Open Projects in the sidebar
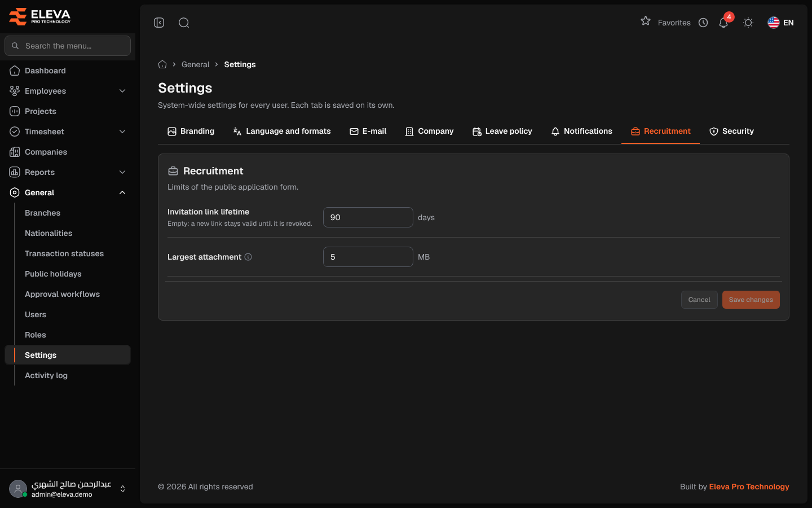The image size is (812, 508). tap(68, 111)
